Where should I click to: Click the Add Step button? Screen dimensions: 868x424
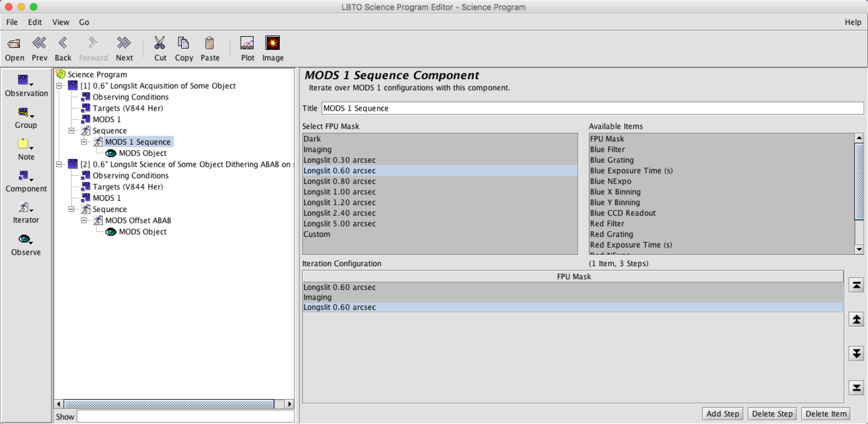click(723, 414)
